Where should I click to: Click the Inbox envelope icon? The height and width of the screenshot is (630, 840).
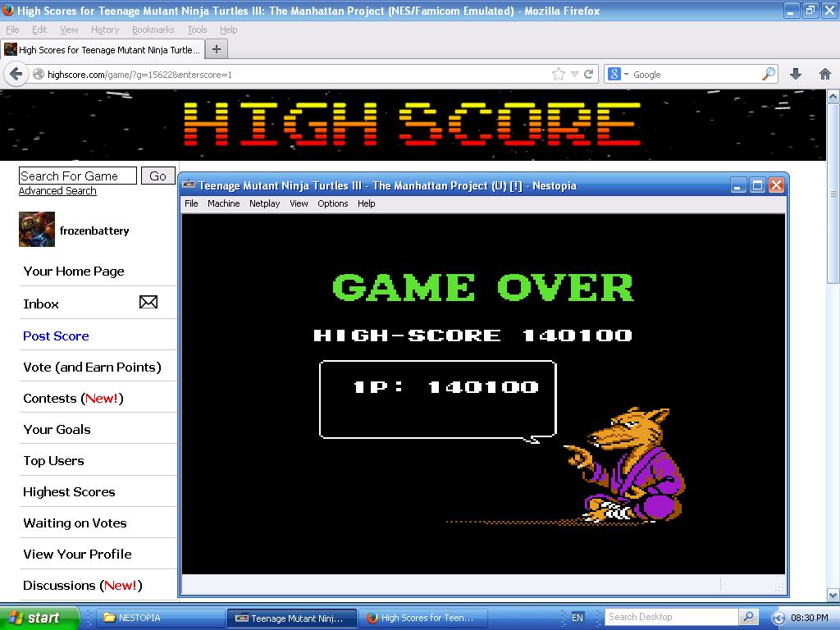[x=148, y=302]
